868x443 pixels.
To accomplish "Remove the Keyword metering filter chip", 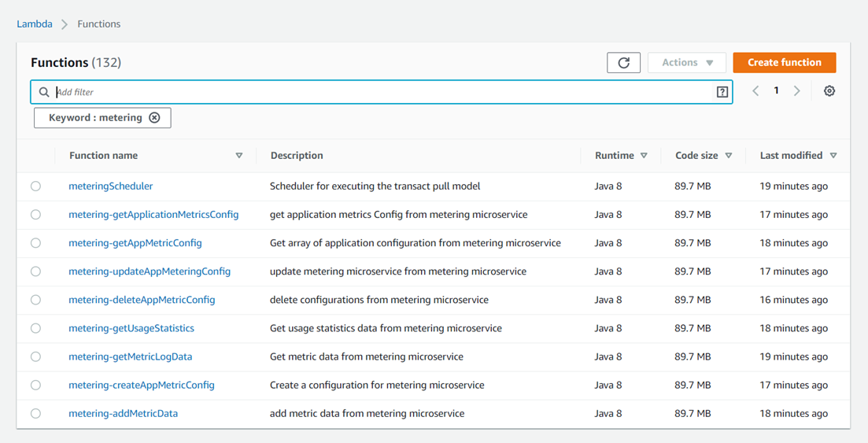I will tap(154, 118).
